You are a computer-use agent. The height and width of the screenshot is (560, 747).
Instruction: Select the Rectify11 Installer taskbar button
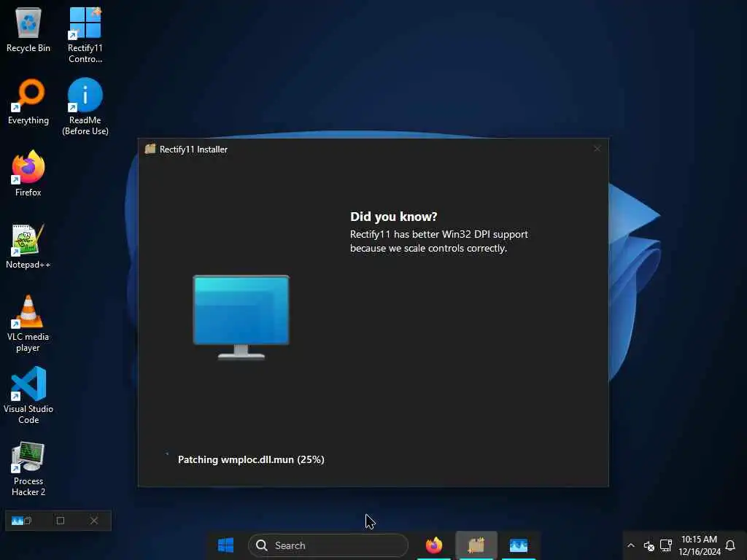476,545
